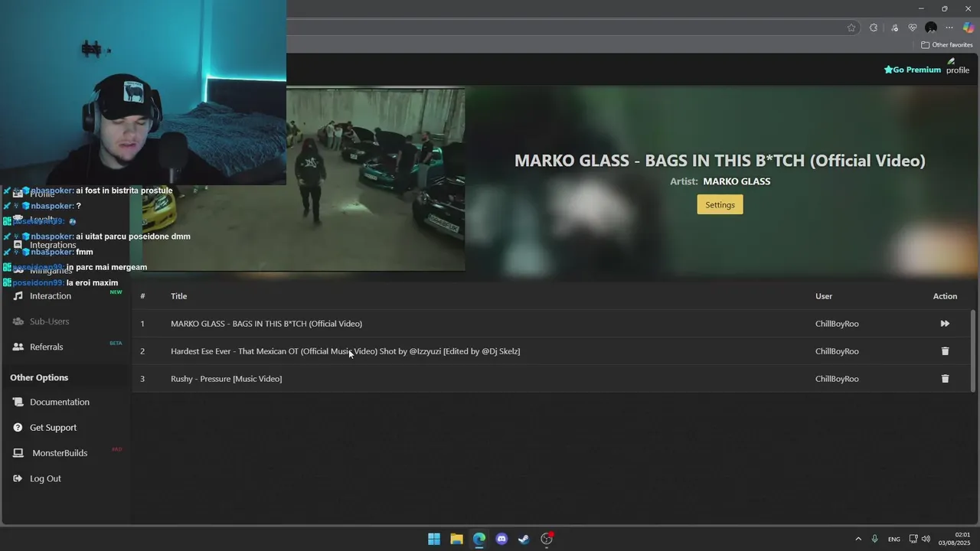Open the Get Support page
980x551 pixels.
click(x=54, y=428)
